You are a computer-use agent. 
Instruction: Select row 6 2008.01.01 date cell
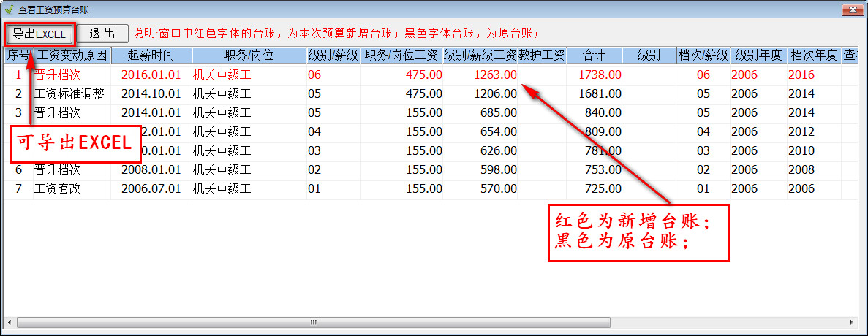[x=151, y=169]
